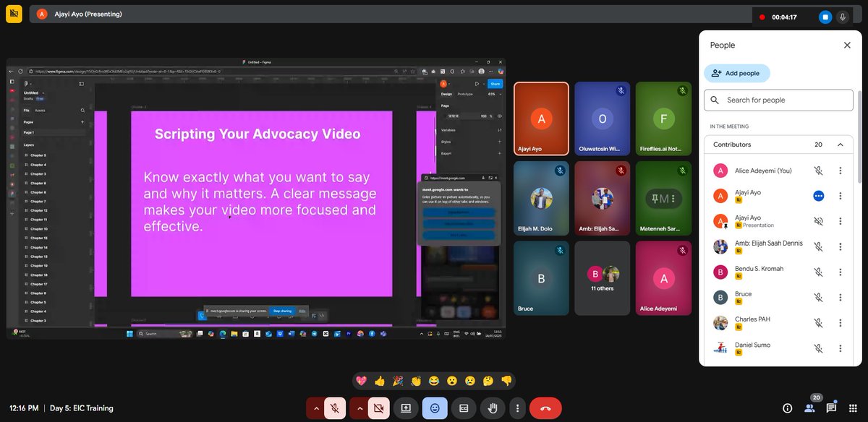Select Bruce video tile
The width and height of the screenshot is (868, 422).
tap(541, 278)
